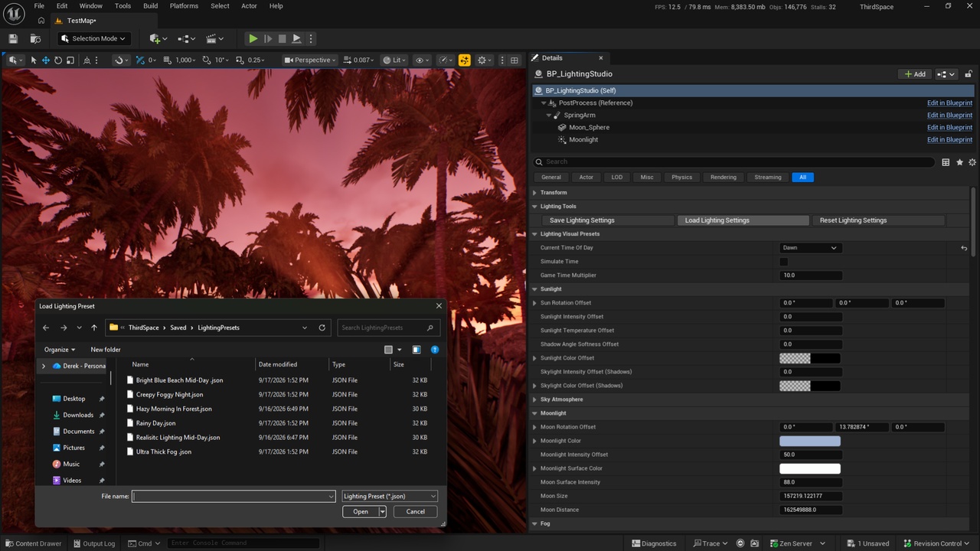Reset Current Time Of Day to default

(x=964, y=248)
